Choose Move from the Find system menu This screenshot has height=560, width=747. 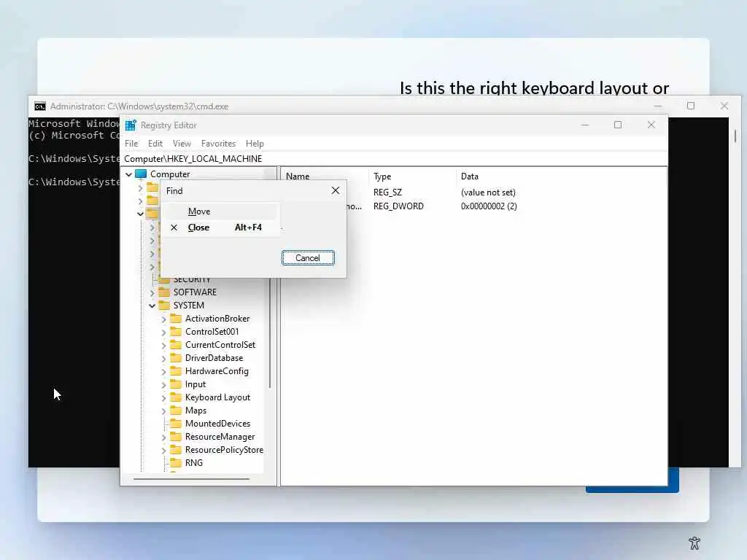pyautogui.click(x=220, y=211)
